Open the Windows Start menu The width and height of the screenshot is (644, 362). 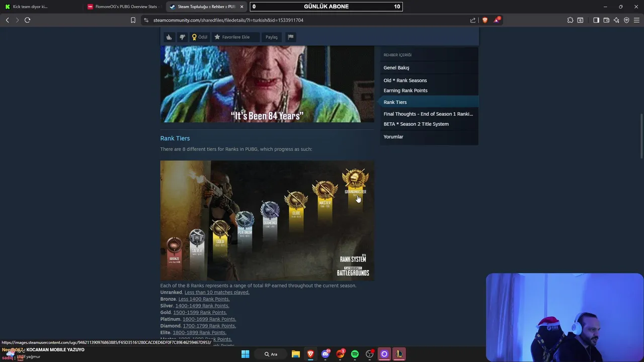point(245,354)
